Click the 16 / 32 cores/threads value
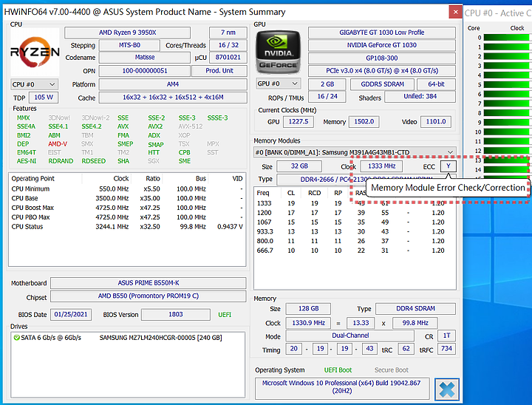 coord(228,45)
